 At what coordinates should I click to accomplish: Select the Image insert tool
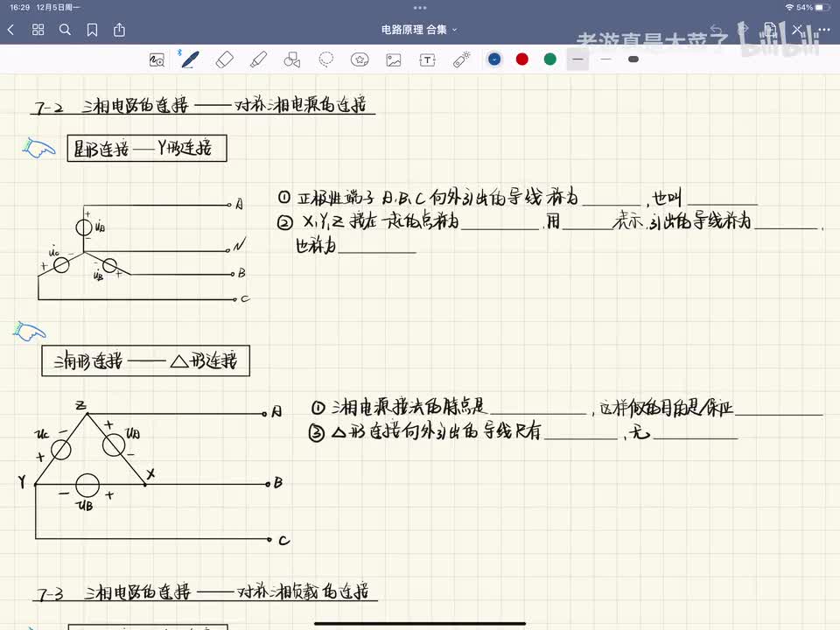tap(393, 59)
